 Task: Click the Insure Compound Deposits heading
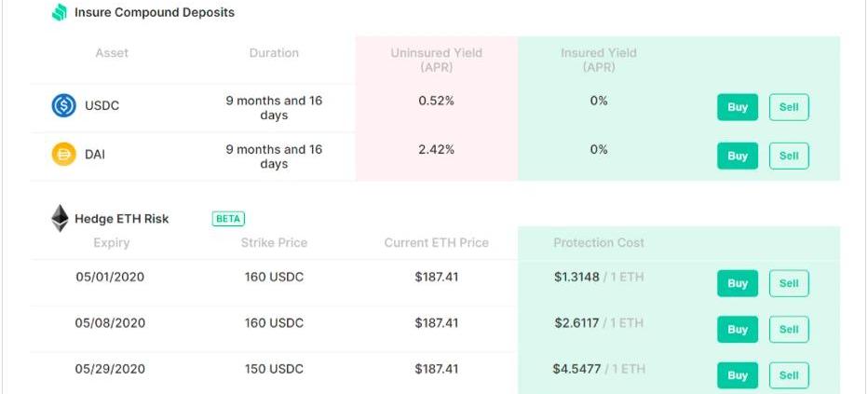coord(155,12)
